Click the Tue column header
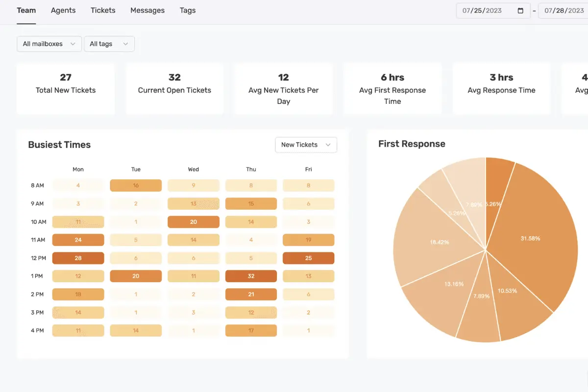 136,170
